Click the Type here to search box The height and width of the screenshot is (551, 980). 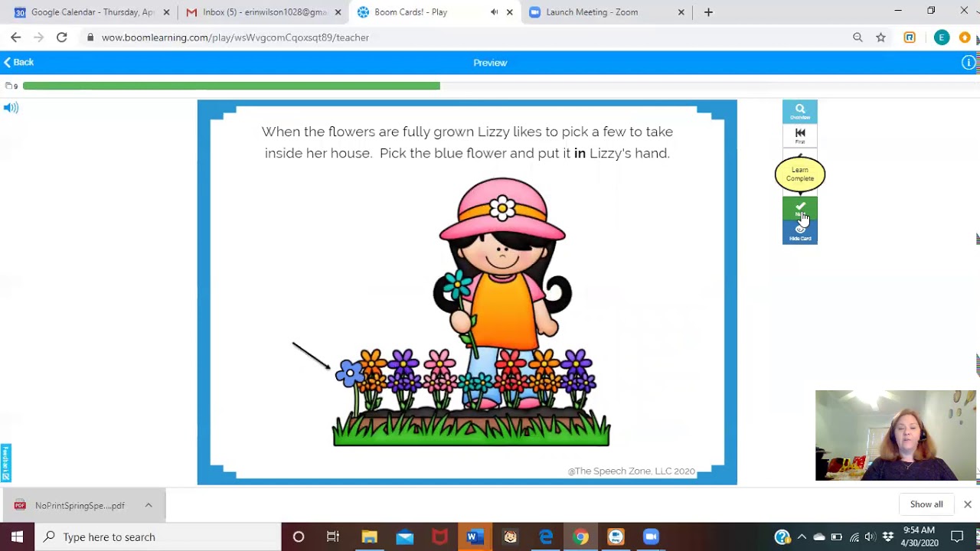(158, 537)
